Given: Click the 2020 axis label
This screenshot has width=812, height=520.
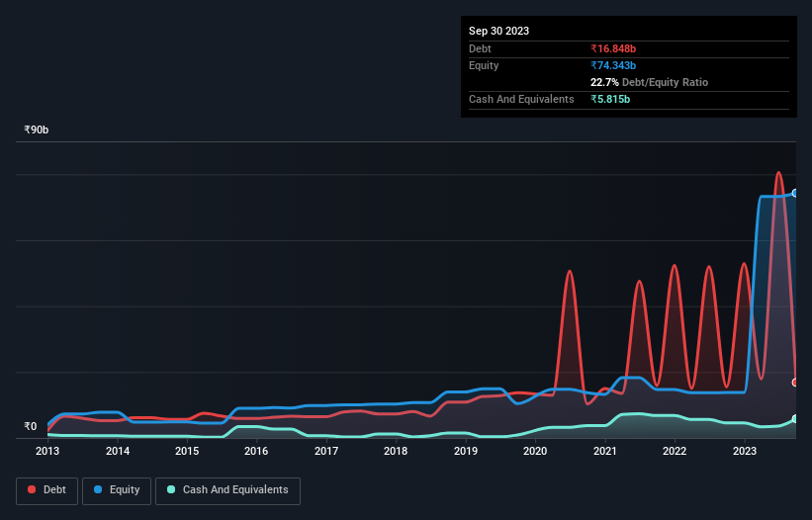Looking at the screenshot, I should [535, 451].
